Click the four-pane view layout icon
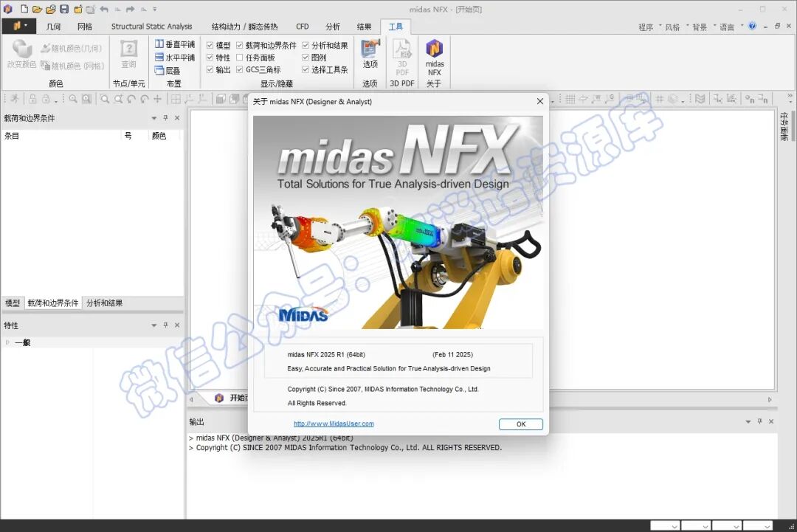 (x=176, y=99)
